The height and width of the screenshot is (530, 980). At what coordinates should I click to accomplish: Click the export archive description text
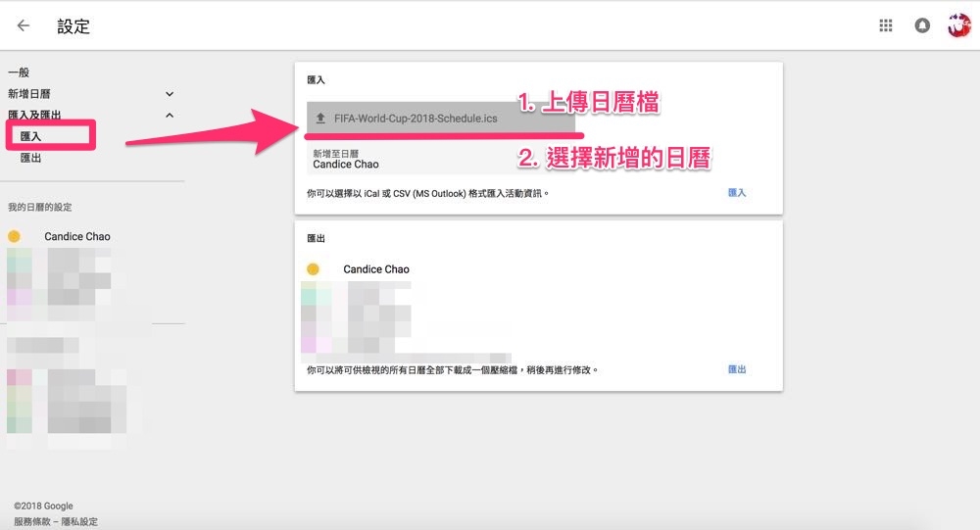click(452, 370)
